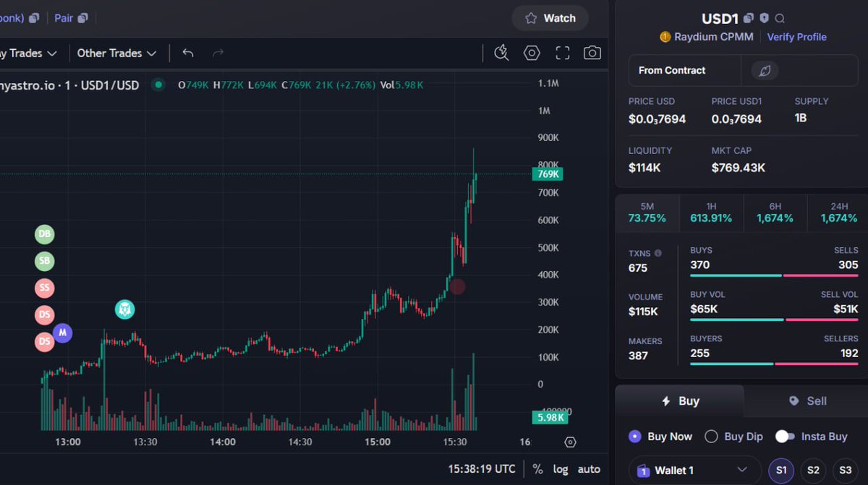This screenshot has height=485, width=868.
Task: Switch to the 5M stats tab
Action: coord(647,213)
